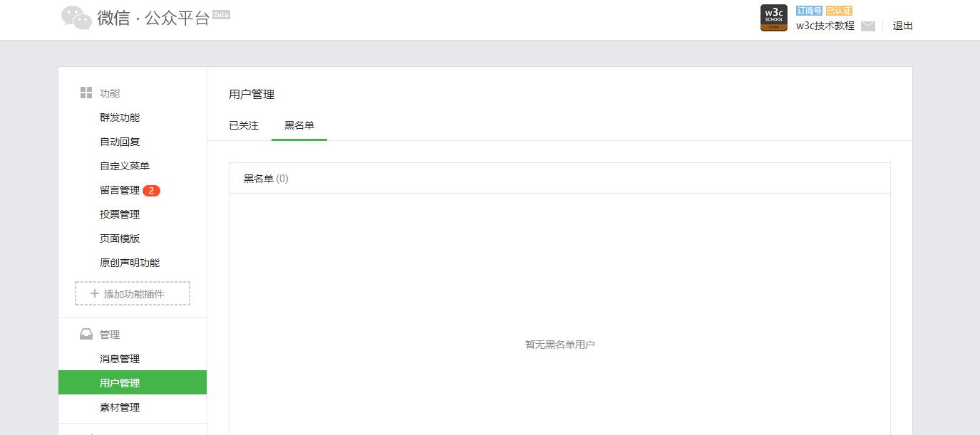Click the 退出 logout link
980x435 pixels.
tap(902, 25)
